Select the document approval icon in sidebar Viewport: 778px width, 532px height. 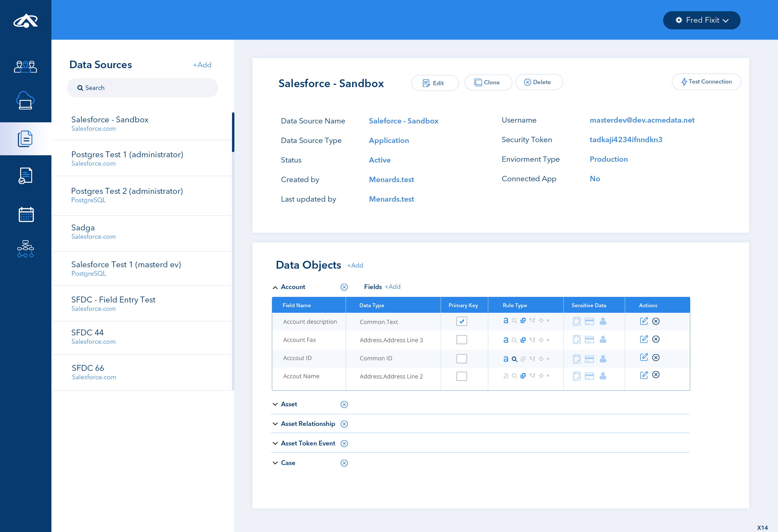coord(25,175)
